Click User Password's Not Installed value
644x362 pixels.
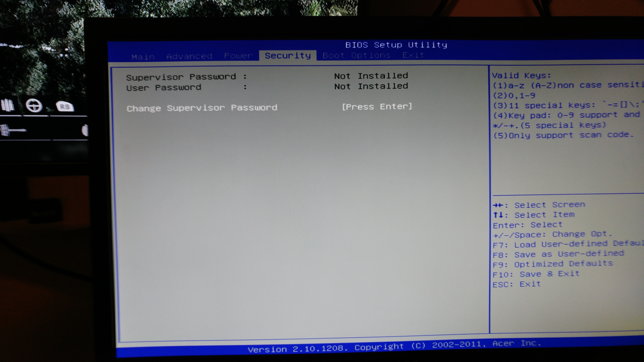371,86
